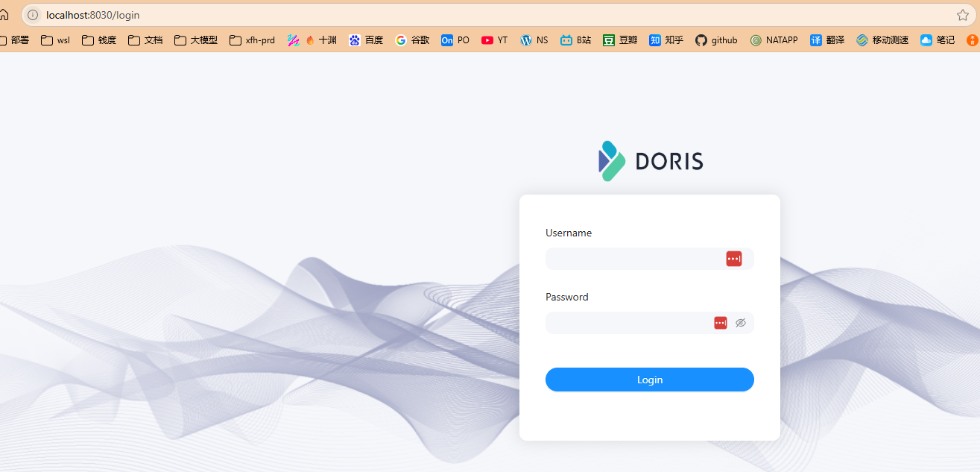Open the xfh-prd bookmark folder
980x472 pixels.
[253, 40]
